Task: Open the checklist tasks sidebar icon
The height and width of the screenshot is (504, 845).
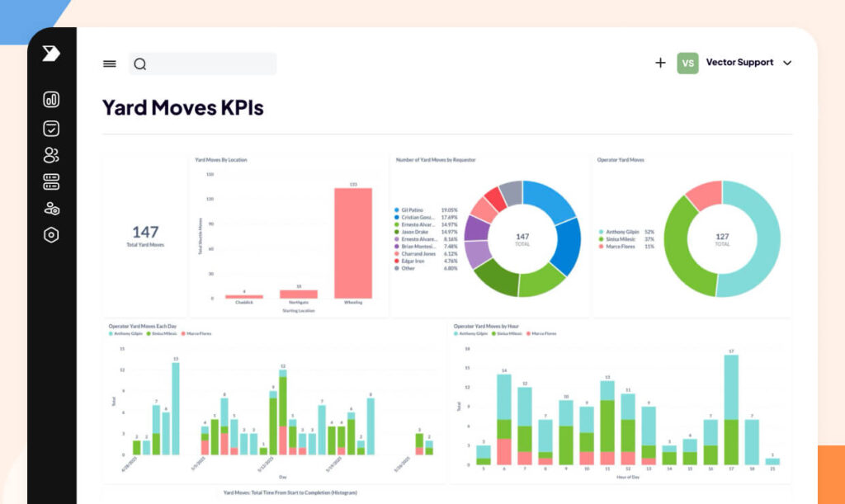Action: (51, 128)
